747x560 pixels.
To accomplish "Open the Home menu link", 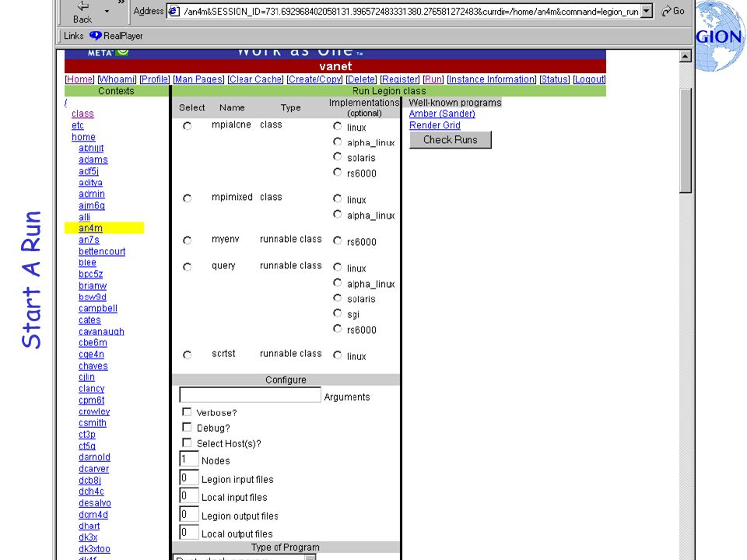I will [x=79, y=79].
